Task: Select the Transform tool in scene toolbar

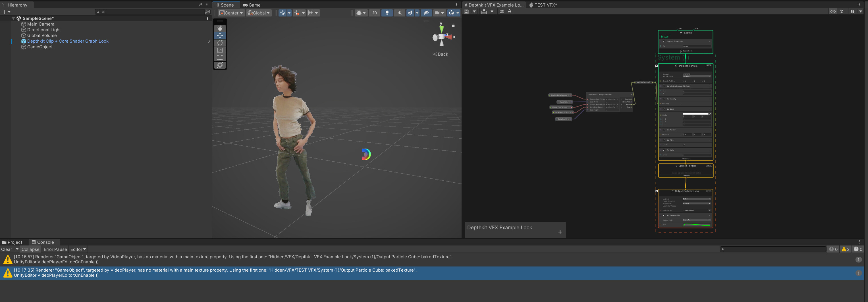Action: click(x=220, y=65)
